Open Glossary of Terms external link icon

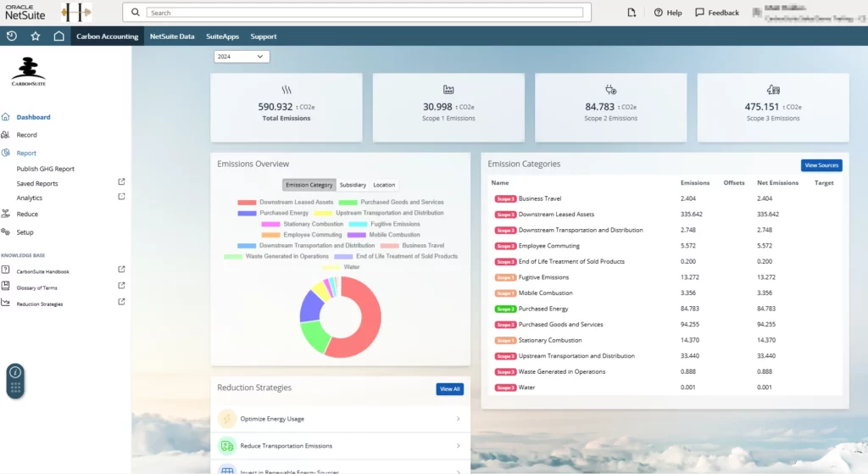coord(121,285)
